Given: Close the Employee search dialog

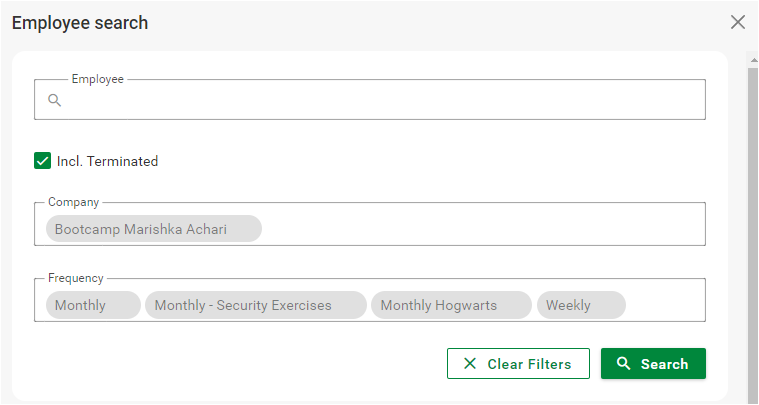Looking at the screenshot, I should coord(738,22).
